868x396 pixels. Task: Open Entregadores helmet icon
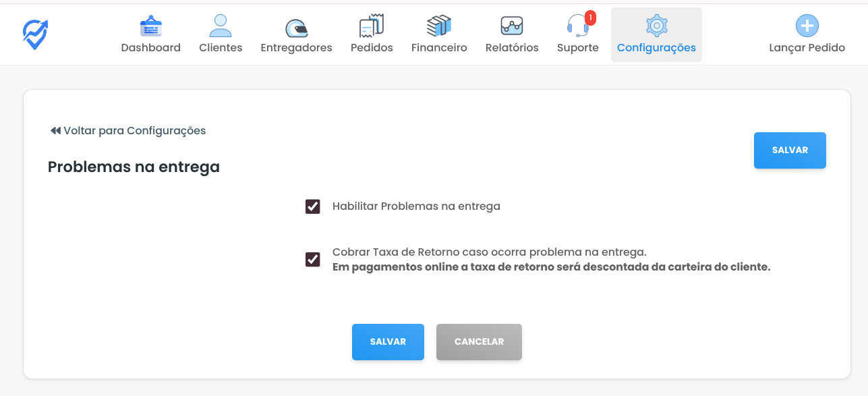pos(296,28)
